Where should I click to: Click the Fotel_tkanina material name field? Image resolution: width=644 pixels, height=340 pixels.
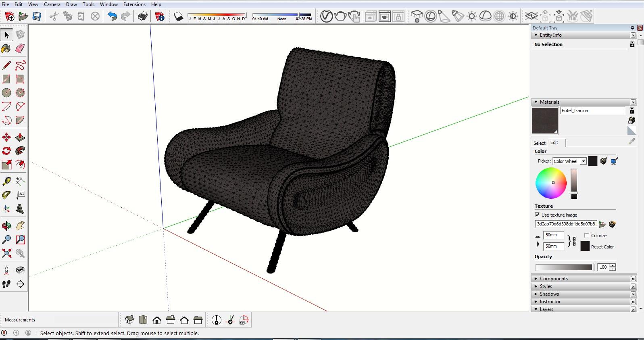coord(592,111)
